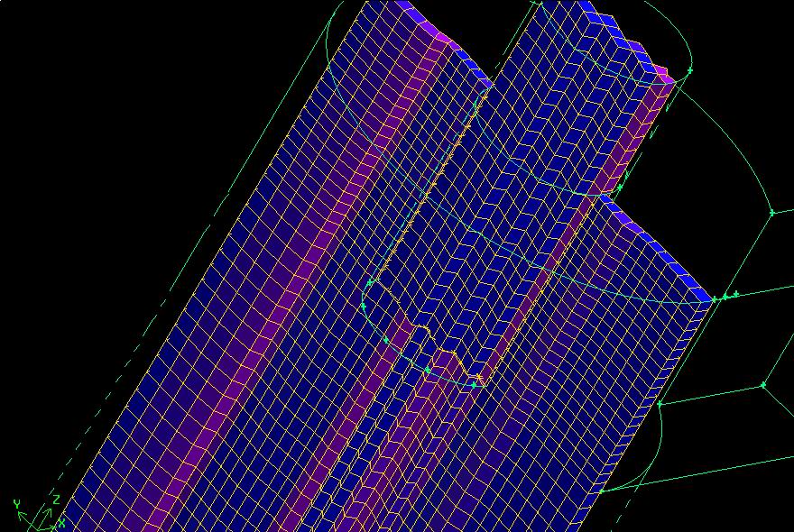Click the X axis label on triad
Viewport: 794px width, 532px height.
(x=61, y=522)
